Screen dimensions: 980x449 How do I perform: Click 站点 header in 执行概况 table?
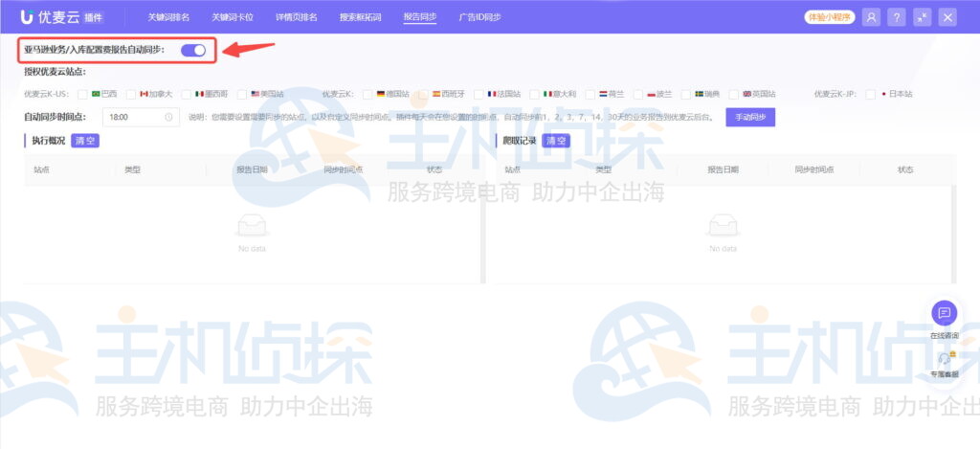click(x=41, y=169)
